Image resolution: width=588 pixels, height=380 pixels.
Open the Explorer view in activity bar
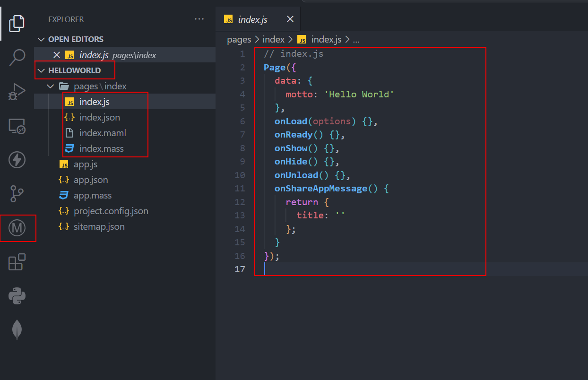coord(17,23)
